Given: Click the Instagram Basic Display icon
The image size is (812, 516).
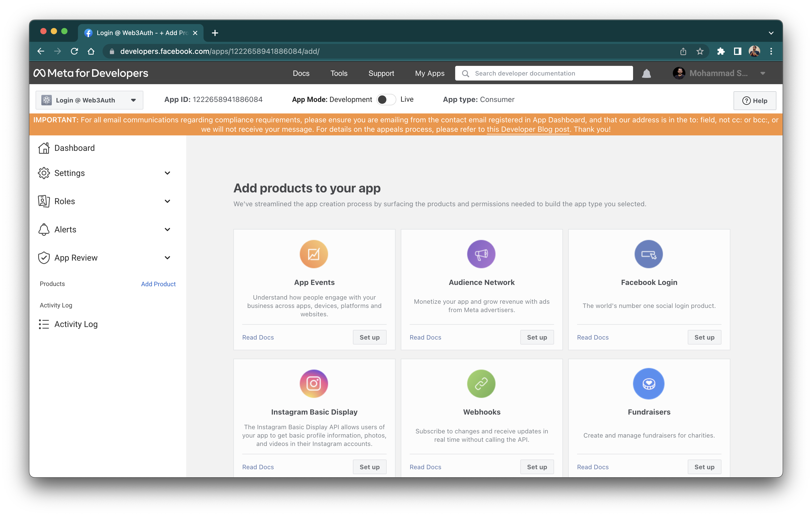Looking at the screenshot, I should 314,383.
